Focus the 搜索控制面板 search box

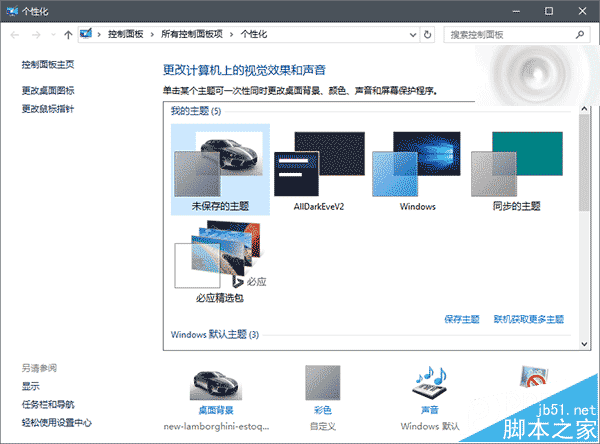pos(517,35)
